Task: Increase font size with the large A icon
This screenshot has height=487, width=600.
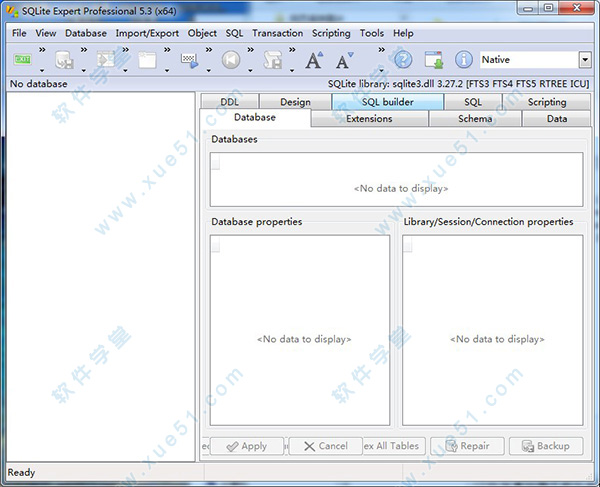Action: (x=314, y=60)
